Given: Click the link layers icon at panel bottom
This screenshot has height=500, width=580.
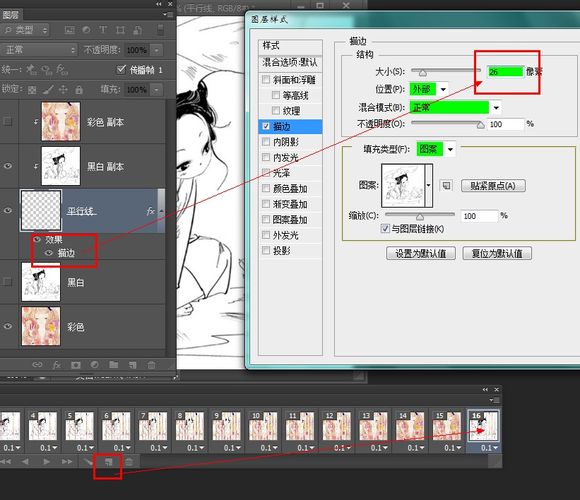Looking at the screenshot, I should (x=37, y=365).
